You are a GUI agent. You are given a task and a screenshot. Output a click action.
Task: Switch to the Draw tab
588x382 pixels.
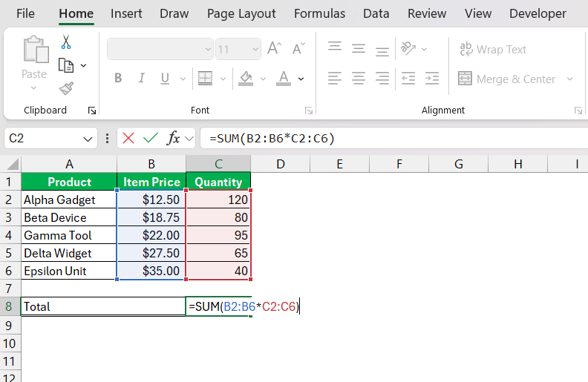tap(174, 14)
